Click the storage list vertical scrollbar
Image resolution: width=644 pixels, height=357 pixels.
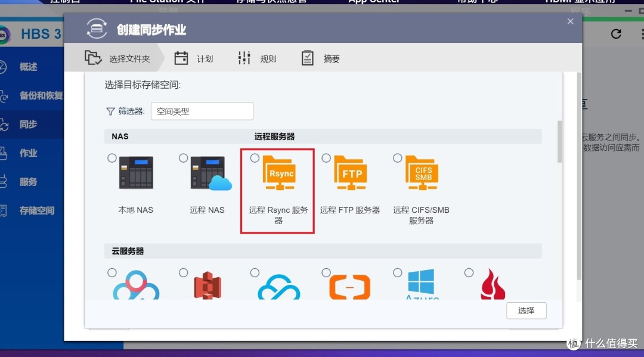pyautogui.click(x=559, y=142)
